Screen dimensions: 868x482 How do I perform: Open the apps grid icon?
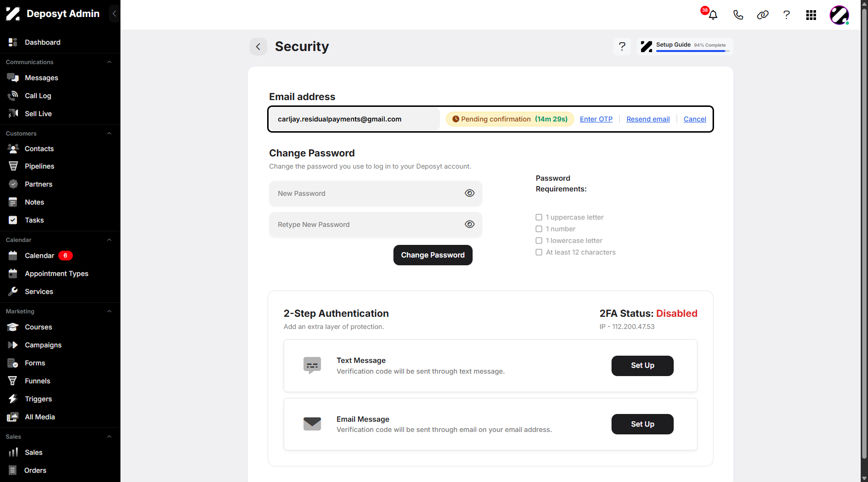click(x=811, y=15)
